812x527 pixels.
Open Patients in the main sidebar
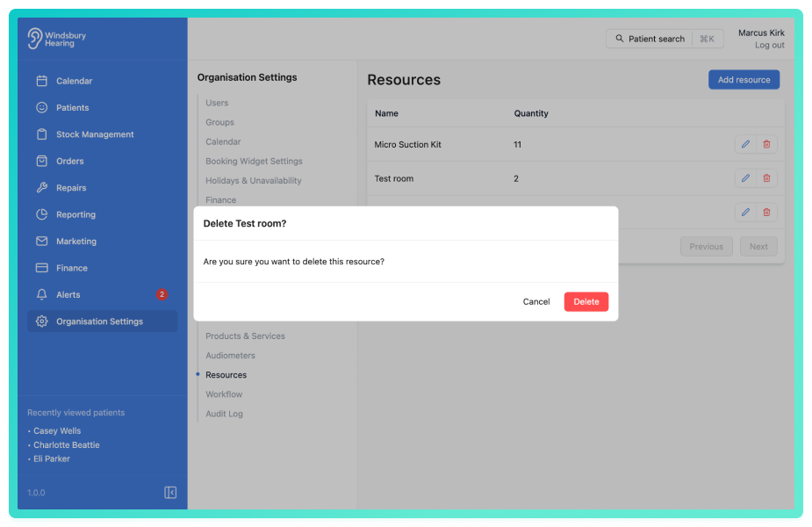102,107
